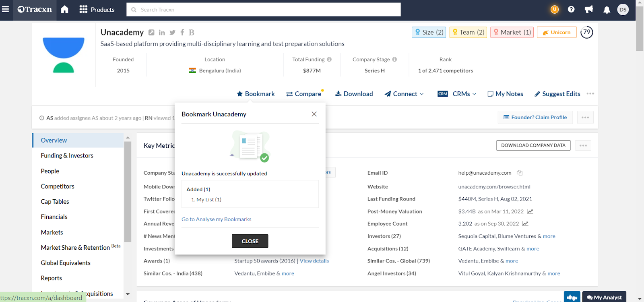Image resolution: width=644 pixels, height=302 pixels.
Task: Switch to the Competitors section
Action: point(58,186)
